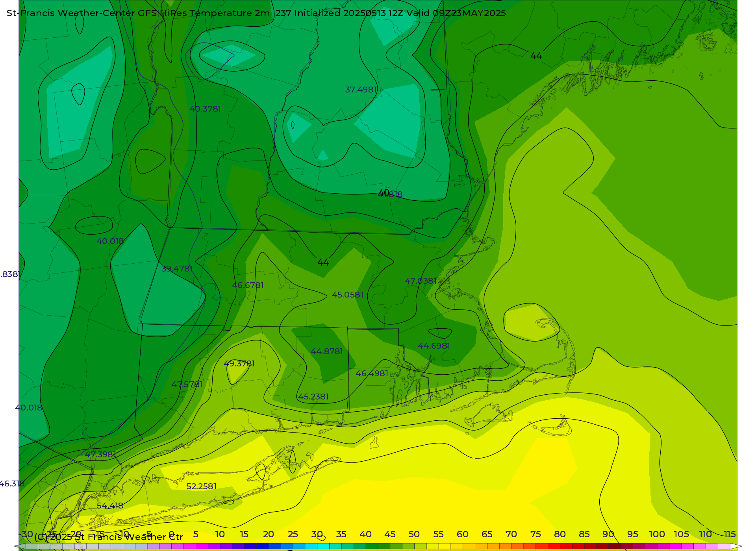Click the dark blue colorbar segment below 15
This screenshot has width=756, height=551.
[x=250, y=546]
